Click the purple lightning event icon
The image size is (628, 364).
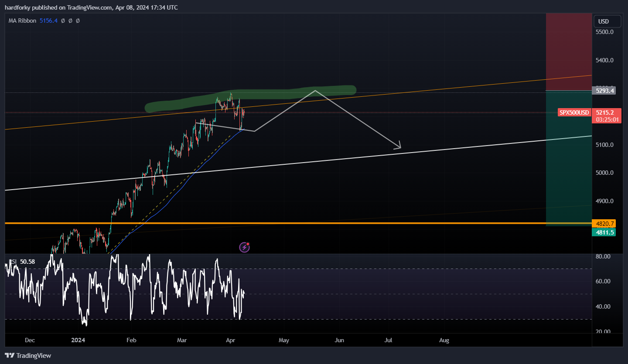pyautogui.click(x=245, y=248)
